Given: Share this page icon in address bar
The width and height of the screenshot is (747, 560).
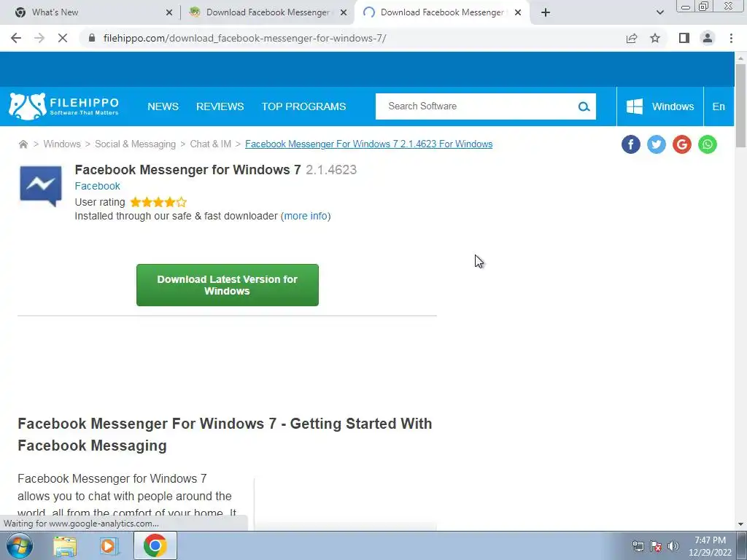Looking at the screenshot, I should click(x=632, y=38).
